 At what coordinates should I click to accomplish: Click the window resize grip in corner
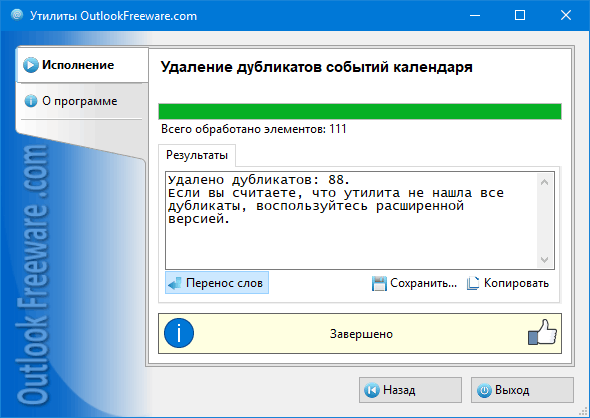pyautogui.click(x=584, y=412)
